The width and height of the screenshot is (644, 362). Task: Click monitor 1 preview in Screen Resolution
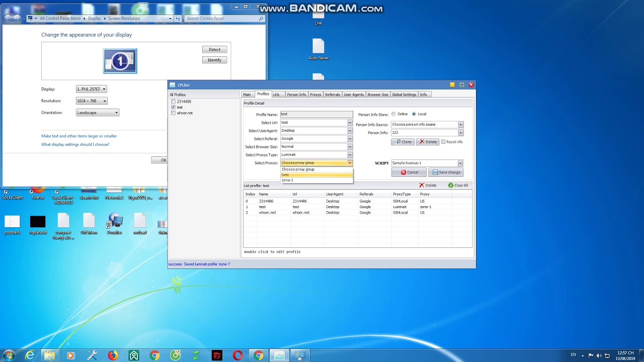(x=120, y=61)
